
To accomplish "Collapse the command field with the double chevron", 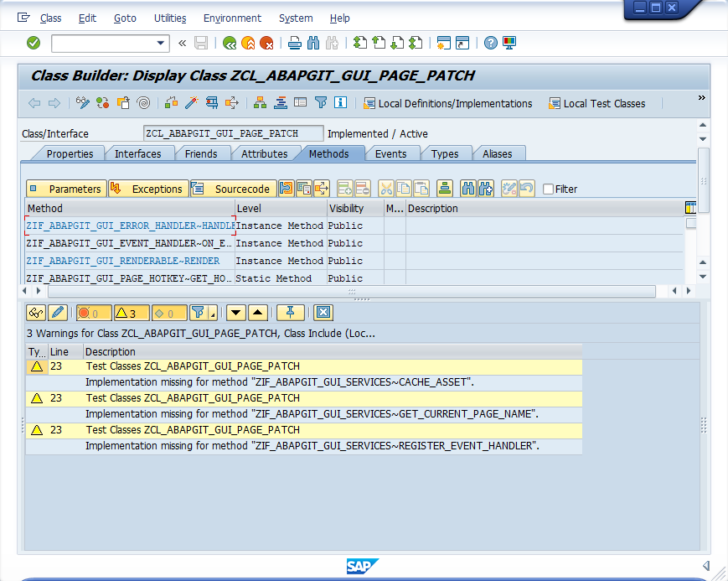I will coord(183,44).
